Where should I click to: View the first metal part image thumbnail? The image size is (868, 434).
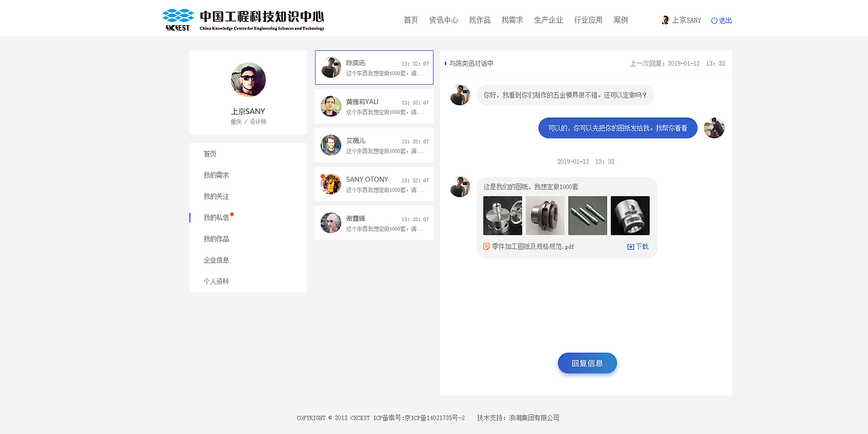[x=502, y=216]
